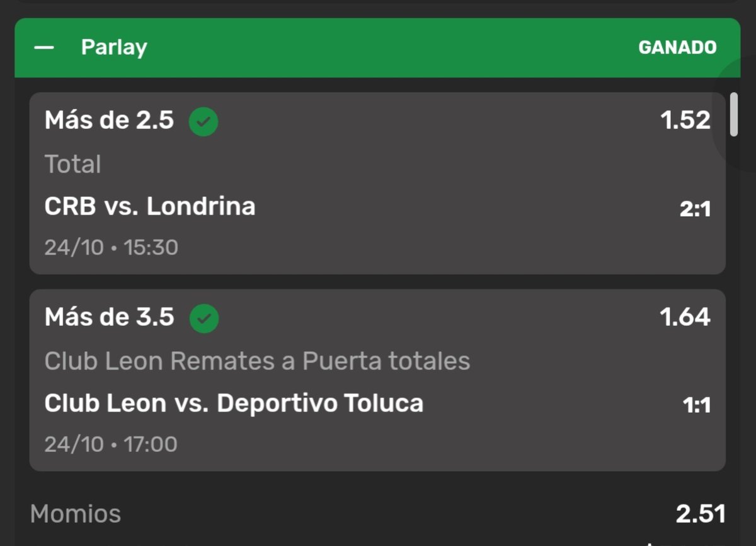The width and height of the screenshot is (756, 546).
Task: Click the 24/10 • 17:00 date
Action: tap(111, 444)
